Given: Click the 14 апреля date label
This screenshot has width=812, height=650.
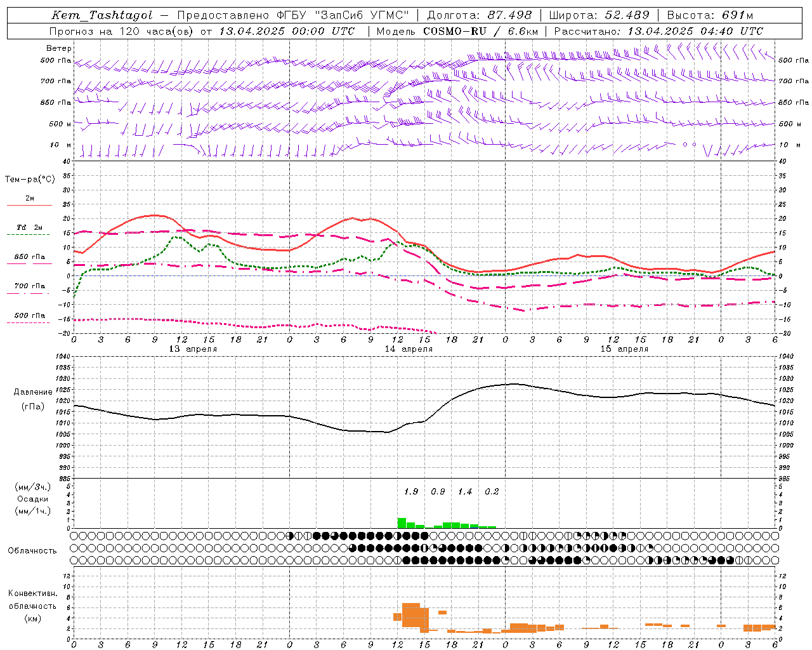Looking at the screenshot, I should tap(409, 349).
